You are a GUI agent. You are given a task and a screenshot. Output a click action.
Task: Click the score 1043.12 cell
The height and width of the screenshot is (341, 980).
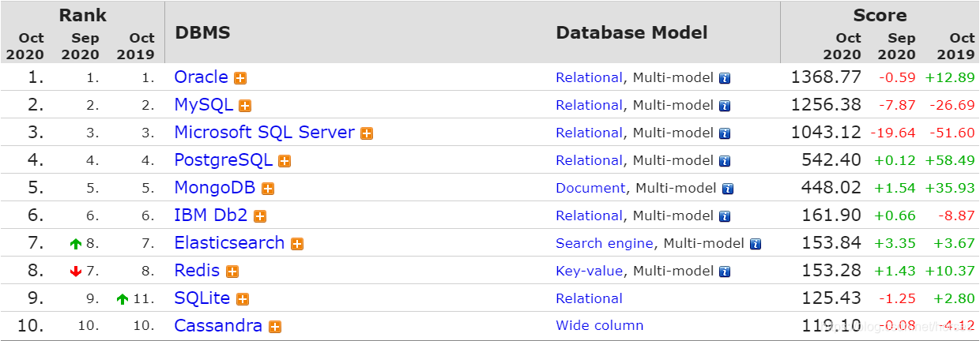coord(826,133)
